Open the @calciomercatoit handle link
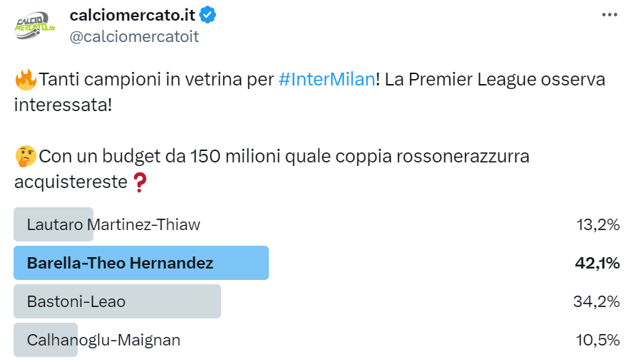629x364 pixels. [134, 36]
